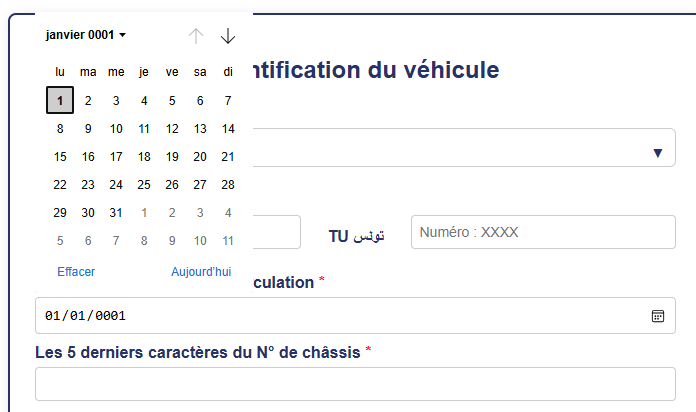Pick day 31 in the calendar
The width and height of the screenshot is (696, 412).
tap(116, 212)
